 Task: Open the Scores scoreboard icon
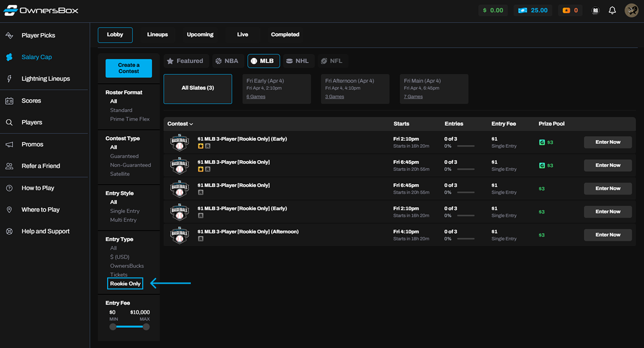coord(9,101)
